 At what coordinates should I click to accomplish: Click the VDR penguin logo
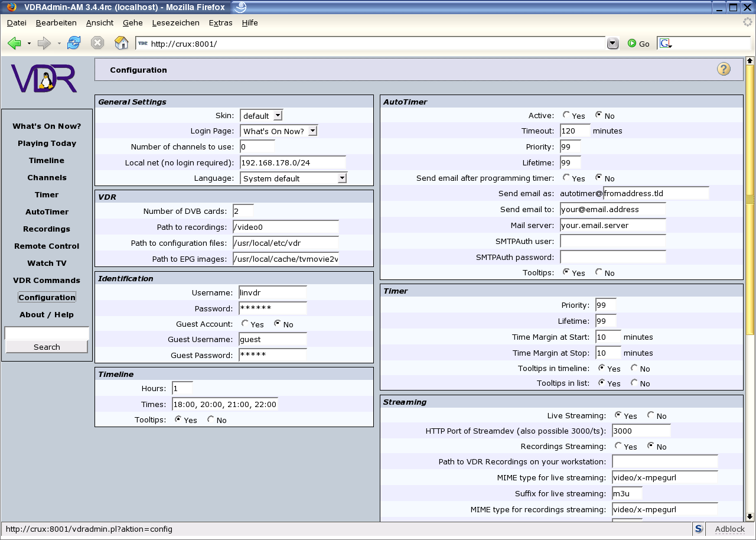(x=44, y=79)
